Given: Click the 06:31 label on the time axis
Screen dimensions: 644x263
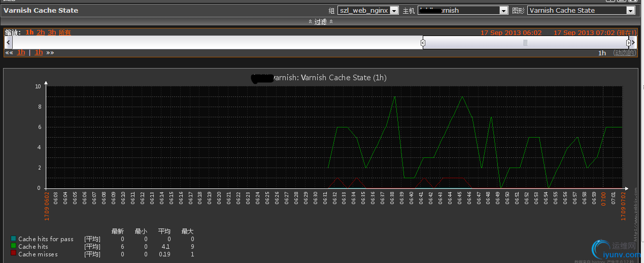Looking at the screenshot, I should 325,199.
